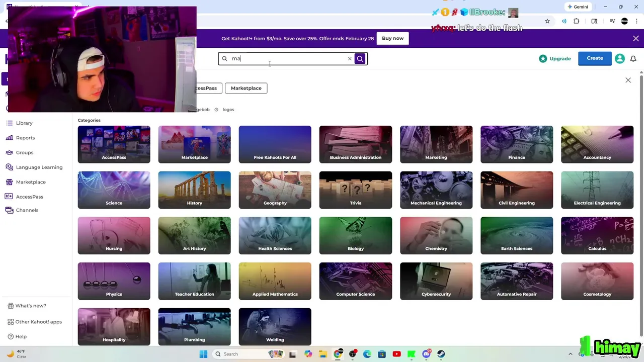Image resolution: width=644 pixels, height=362 pixels.
Task: Open the Free Kahoots For All tile
Action: coord(275,144)
